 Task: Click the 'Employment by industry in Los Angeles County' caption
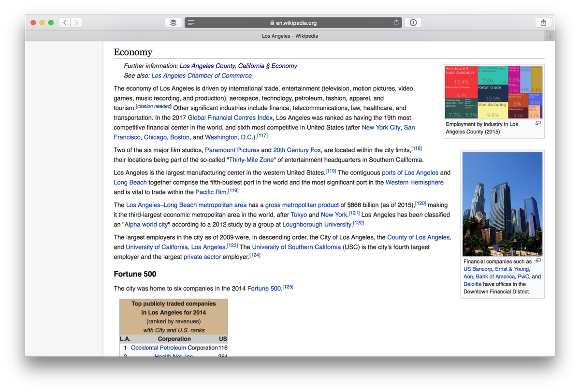coord(482,128)
